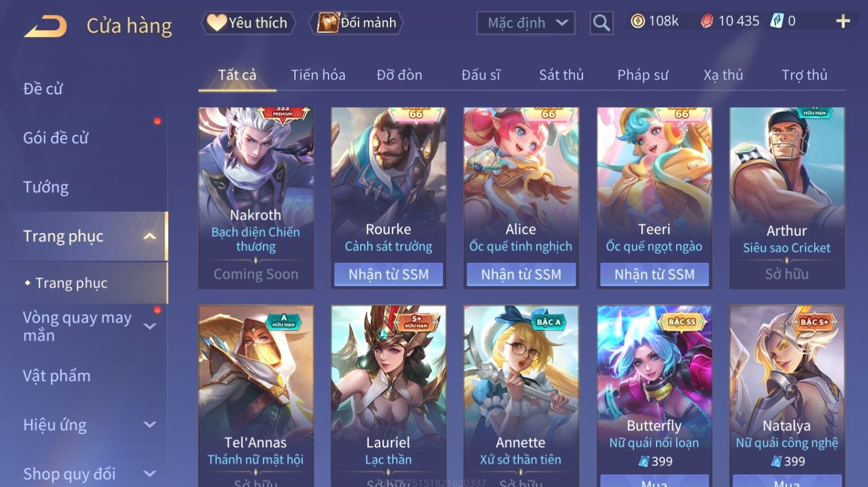Switch to the Tiến hóa tab
The width and height of the screenshot is (868, 487).
318,75
